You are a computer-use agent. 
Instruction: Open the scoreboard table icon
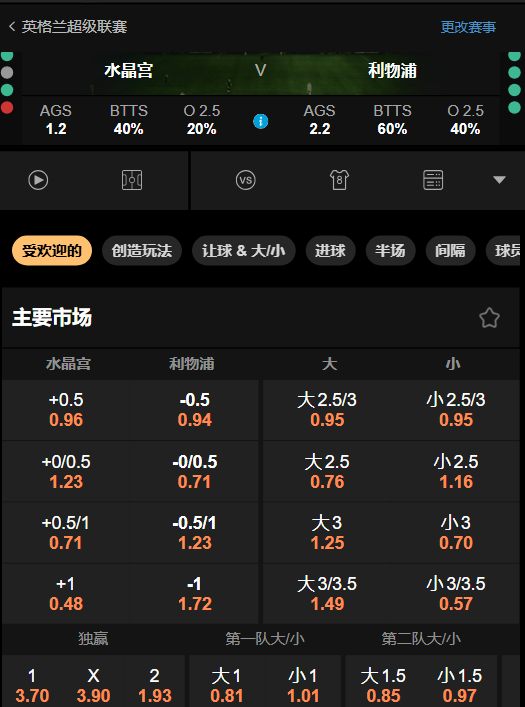tap(433, 180)
